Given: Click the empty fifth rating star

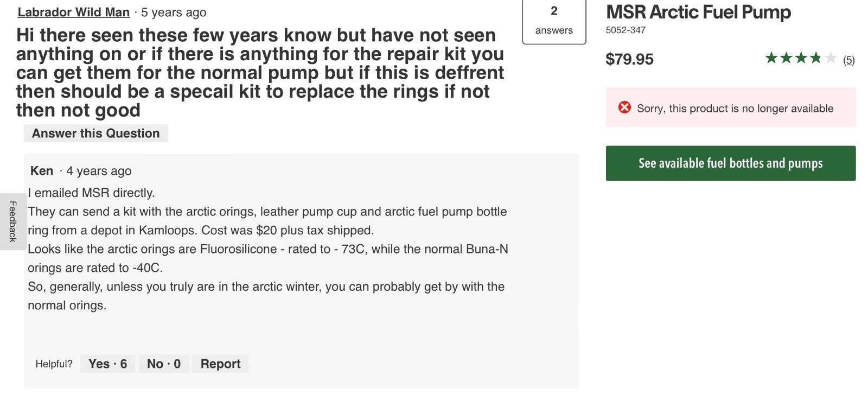Looking at the screenshot, I should point(831,58).
